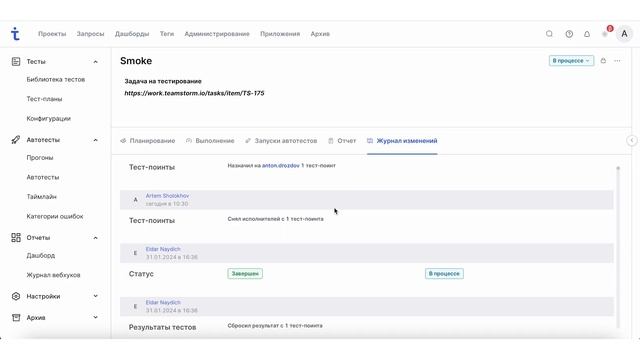
Task: Open Категории ошибок in sidebar
Action: tap(55, 216)
